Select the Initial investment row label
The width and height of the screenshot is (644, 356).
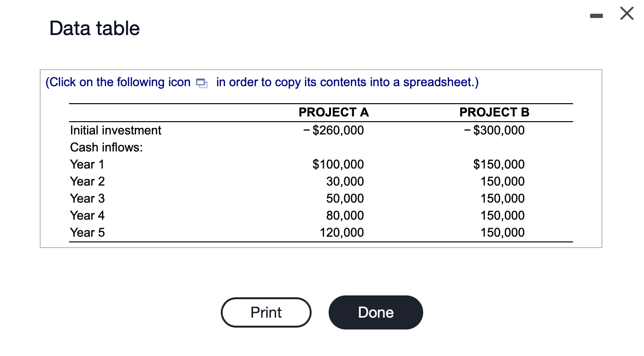click(x=115, y=130)
